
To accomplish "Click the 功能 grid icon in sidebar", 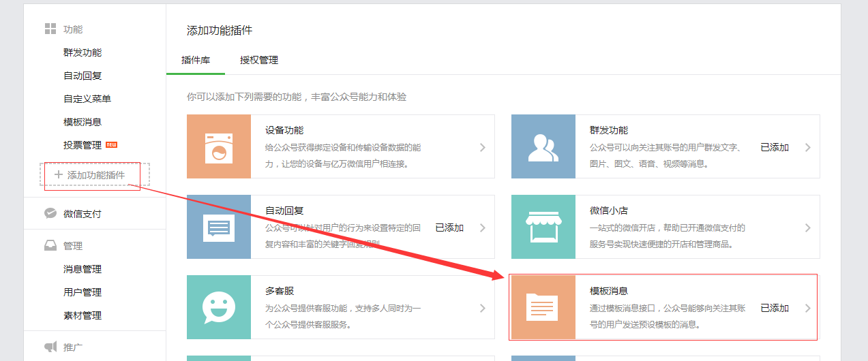I will click(50, 29).
